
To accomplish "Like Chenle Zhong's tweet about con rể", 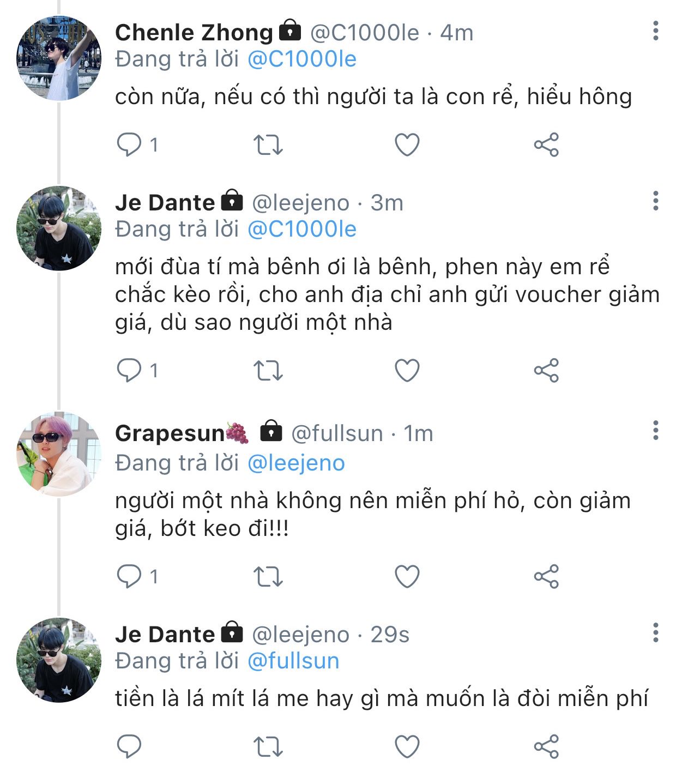I will click(407, 145).
